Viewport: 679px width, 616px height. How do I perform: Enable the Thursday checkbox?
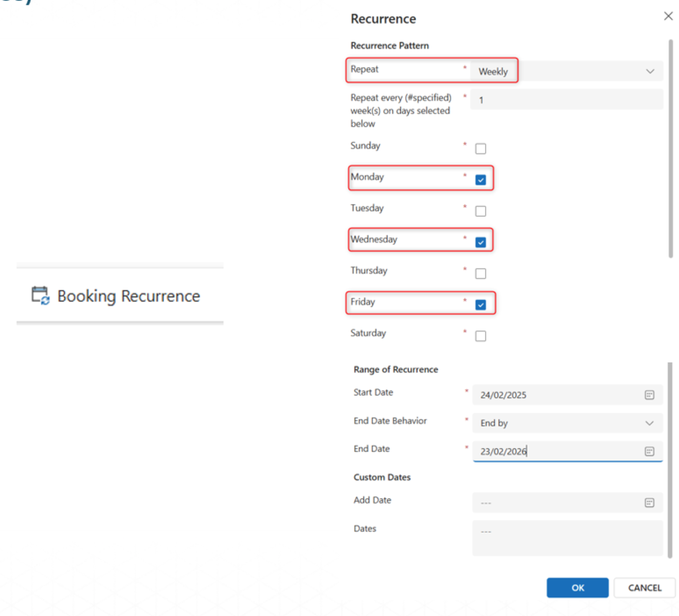tap(481, 274)
